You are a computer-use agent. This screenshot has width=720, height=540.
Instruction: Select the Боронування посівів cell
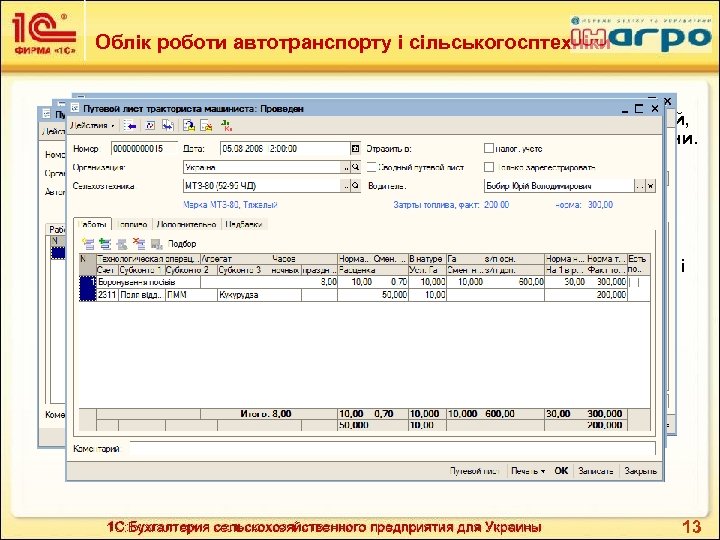pos(148,282)
